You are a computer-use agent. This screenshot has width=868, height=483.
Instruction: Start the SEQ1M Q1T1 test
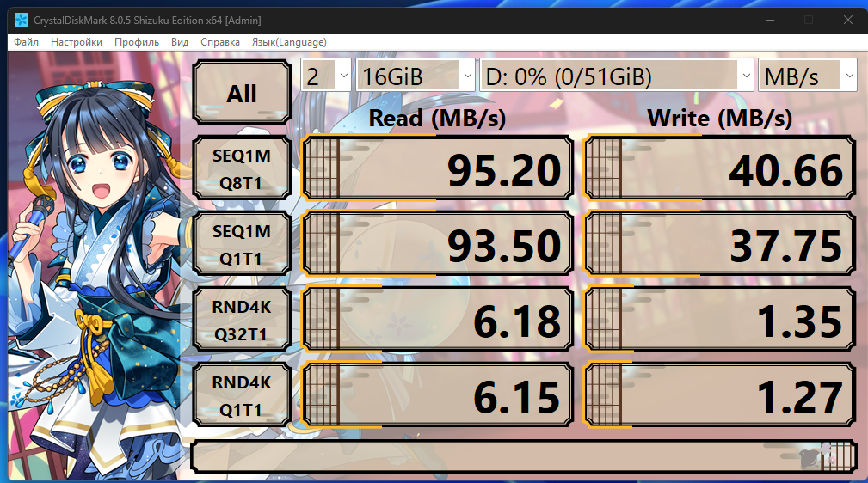[242, 244]
